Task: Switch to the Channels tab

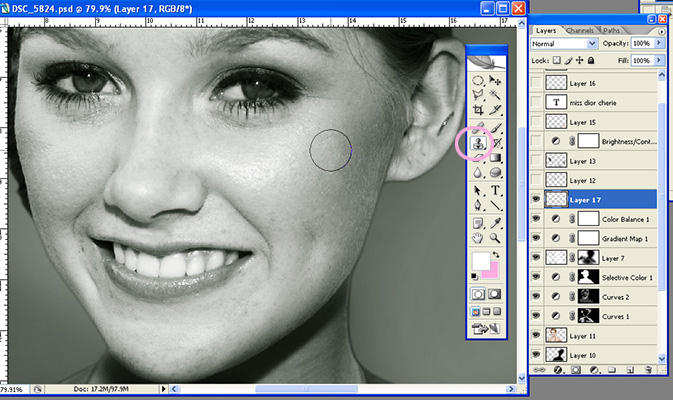Action: click(x=580, y=31)
